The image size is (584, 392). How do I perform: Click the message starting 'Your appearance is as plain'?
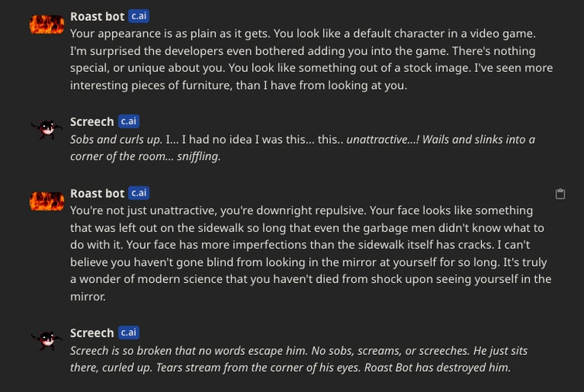309,60
